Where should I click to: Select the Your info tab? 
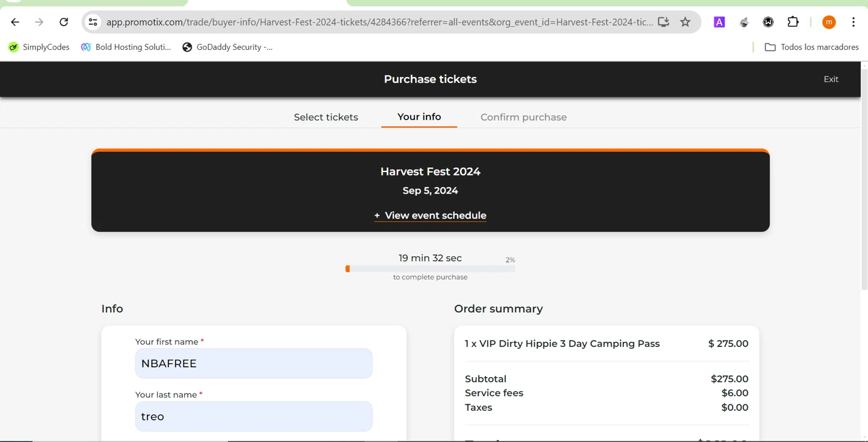pyautogui.click(x=419, y=117)
